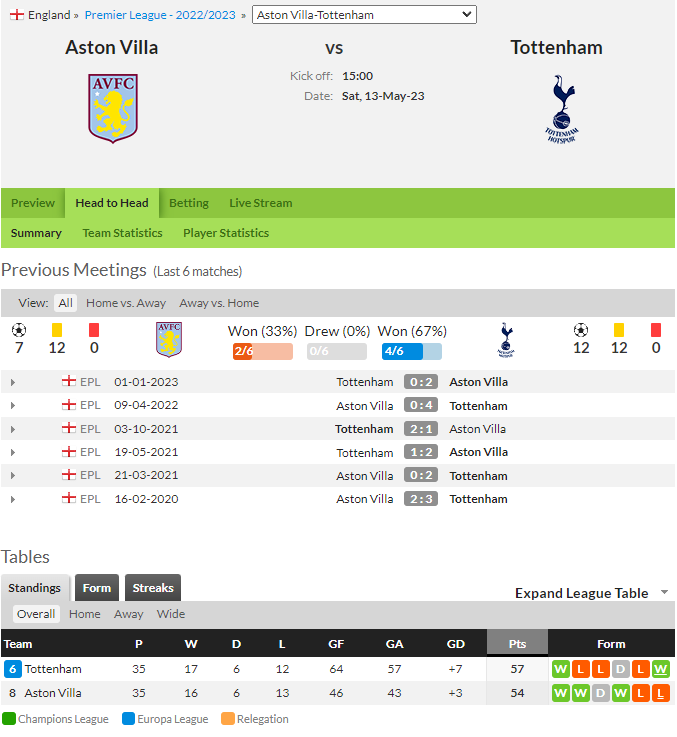Switch view to Home vs. Away
The width and height of the screenshot is (677, 737).
coord(126,303)
